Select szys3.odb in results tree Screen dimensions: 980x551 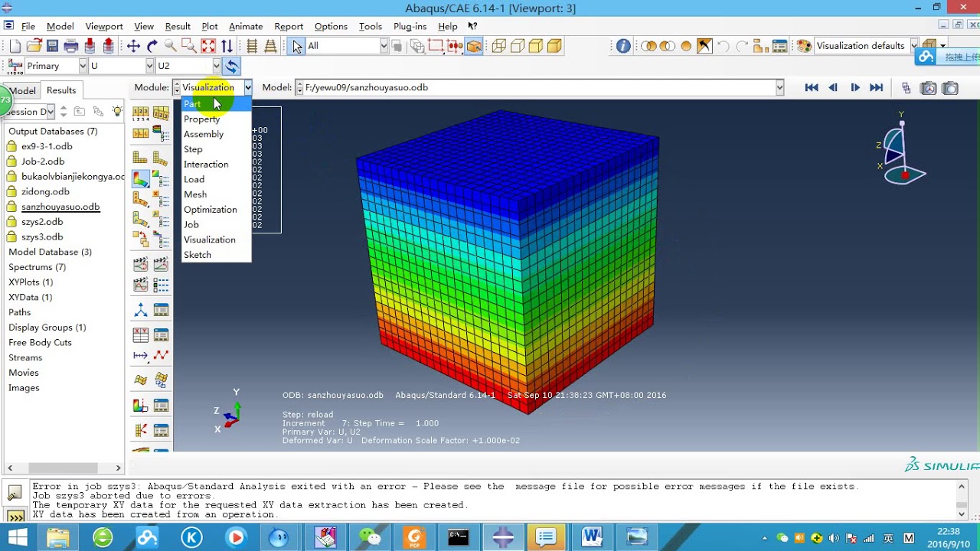tap(42, 237)
